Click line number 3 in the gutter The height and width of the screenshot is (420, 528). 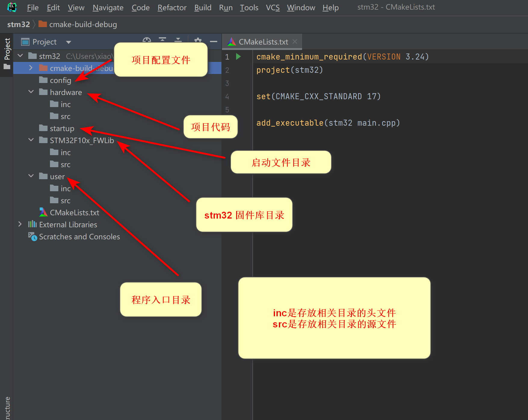[227, 83]
